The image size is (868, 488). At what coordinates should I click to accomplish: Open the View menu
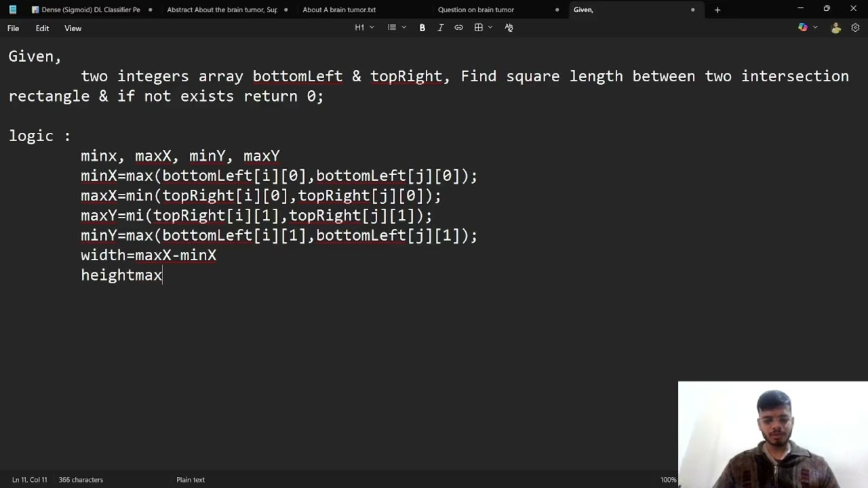pos(73,28)
